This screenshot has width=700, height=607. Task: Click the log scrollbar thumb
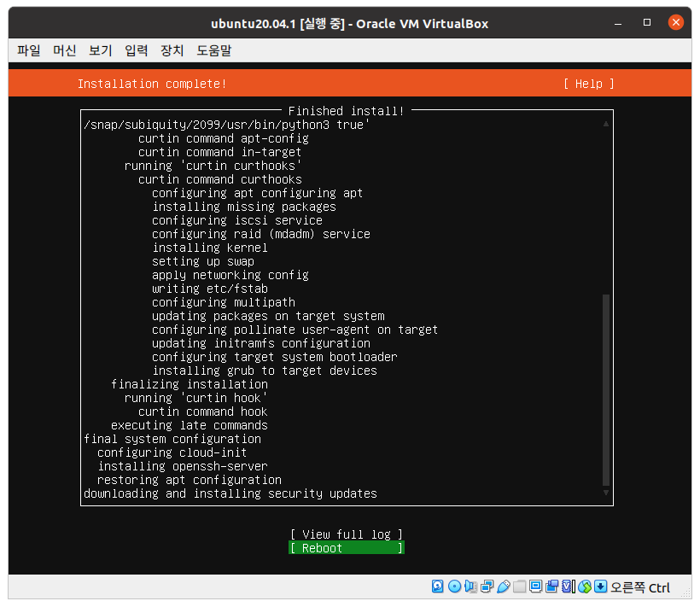point(606,389)
